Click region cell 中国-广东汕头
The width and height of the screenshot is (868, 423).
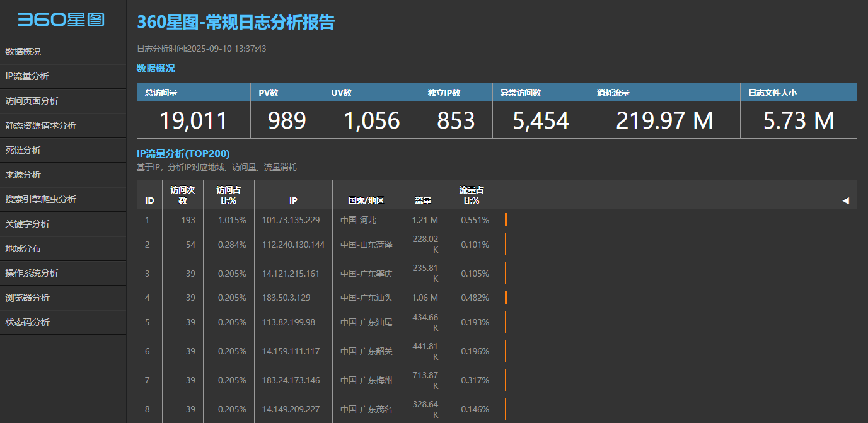tap(366, 298)
